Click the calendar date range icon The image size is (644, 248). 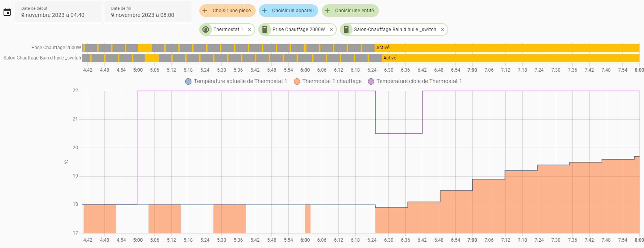[x=7, y=12]
